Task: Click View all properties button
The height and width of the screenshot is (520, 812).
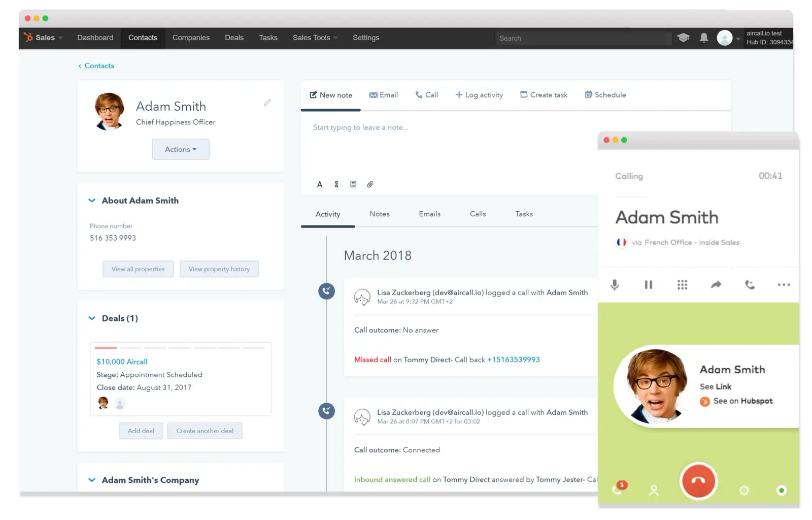Action: point(138,269)
